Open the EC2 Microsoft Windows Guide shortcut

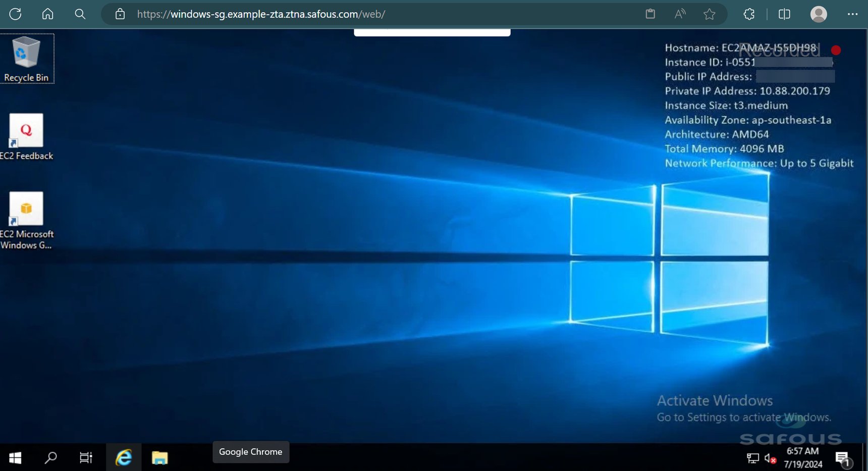[26, 208]
